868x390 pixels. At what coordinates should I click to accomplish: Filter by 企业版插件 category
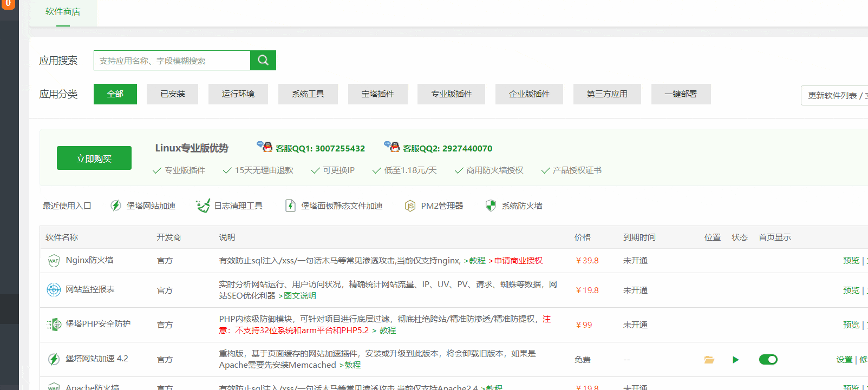[x=530, y=94]
